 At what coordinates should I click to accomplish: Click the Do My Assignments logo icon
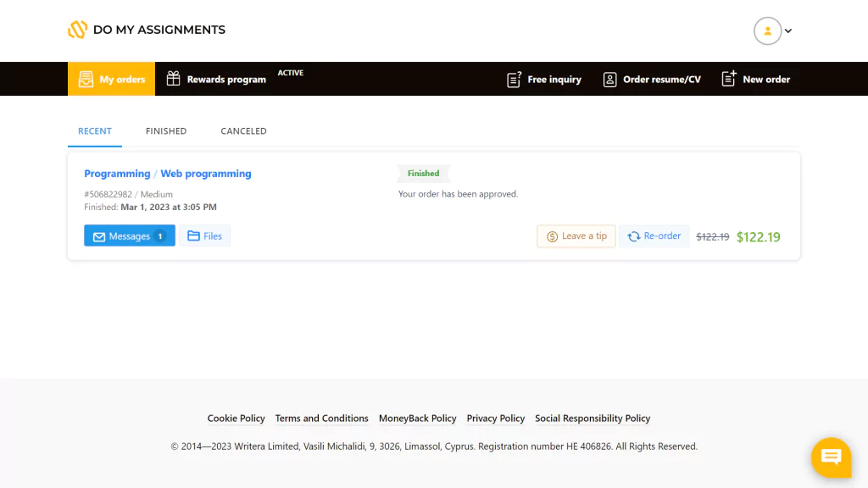(x=77, y=30)
